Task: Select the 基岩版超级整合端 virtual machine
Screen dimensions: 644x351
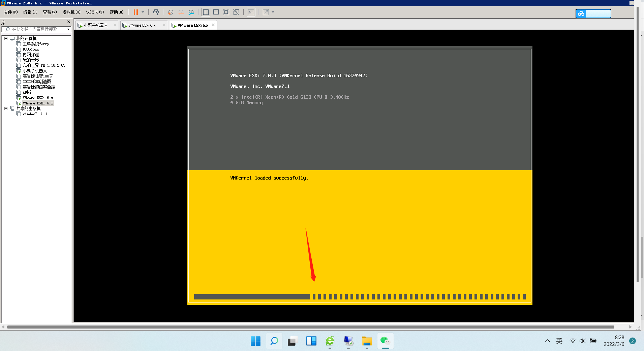Action: [39, 87]
